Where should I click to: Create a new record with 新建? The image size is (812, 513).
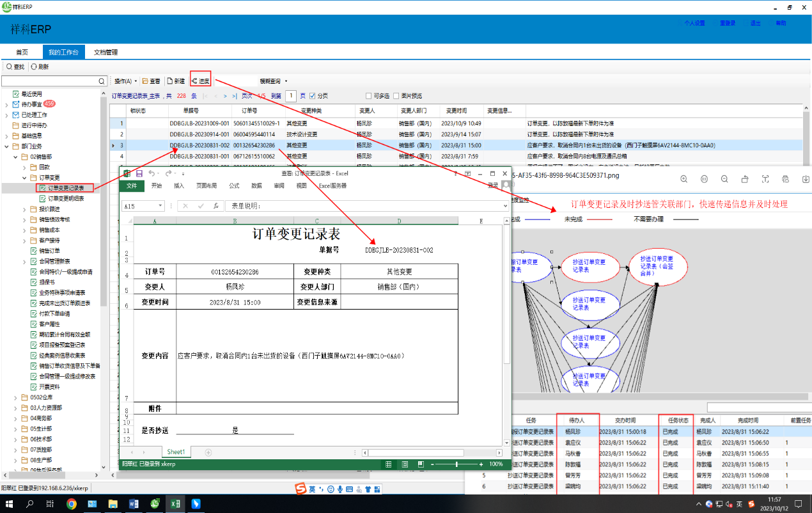(x=175, y=81)
